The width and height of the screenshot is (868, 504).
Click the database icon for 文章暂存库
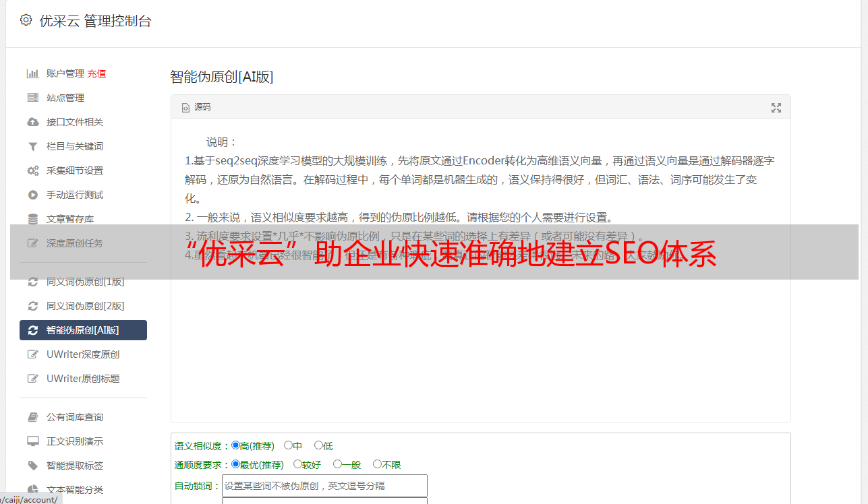click(x=32, y=219)
